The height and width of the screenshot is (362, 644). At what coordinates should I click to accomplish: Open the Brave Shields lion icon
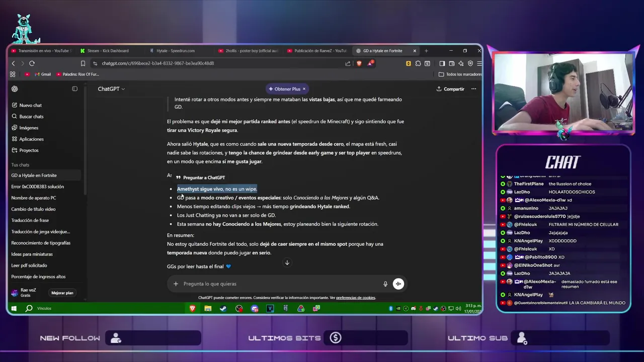coord(359,63)
